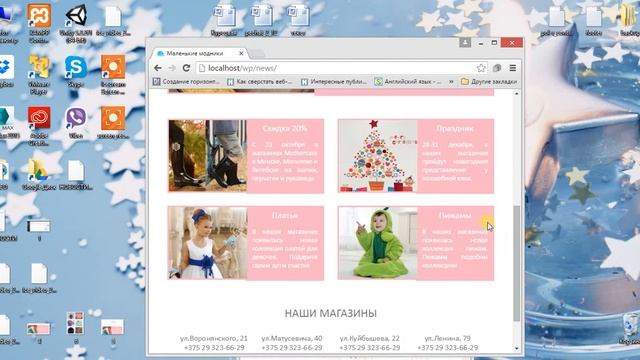Select the Unity desktop shortcut
The height and width of the screenshot is (360, 640).
pyautogui.click(x=76, y=23)
